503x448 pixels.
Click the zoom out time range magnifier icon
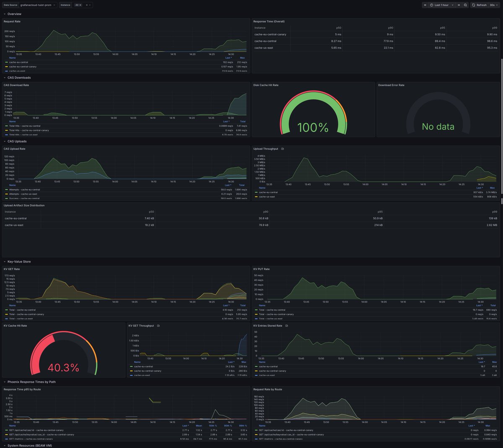tap(465, 5)
